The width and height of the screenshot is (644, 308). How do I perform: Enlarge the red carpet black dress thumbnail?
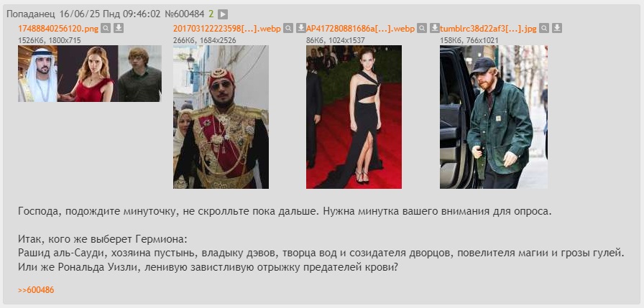[x=354, y=117]
